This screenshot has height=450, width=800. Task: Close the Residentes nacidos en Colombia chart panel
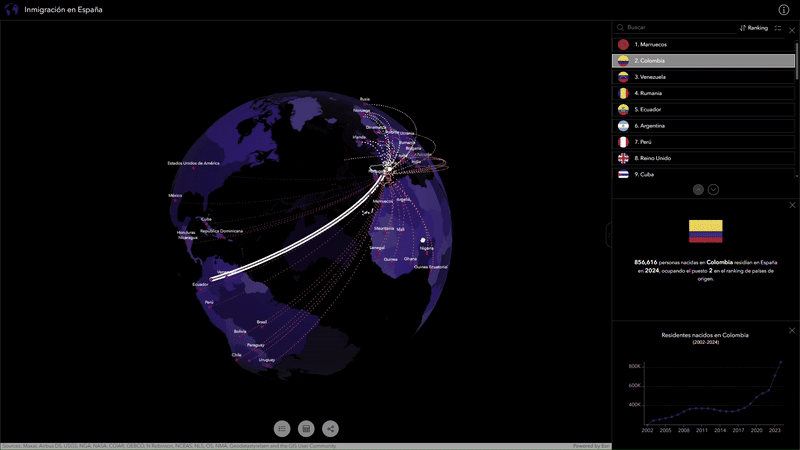coord(792,331)
